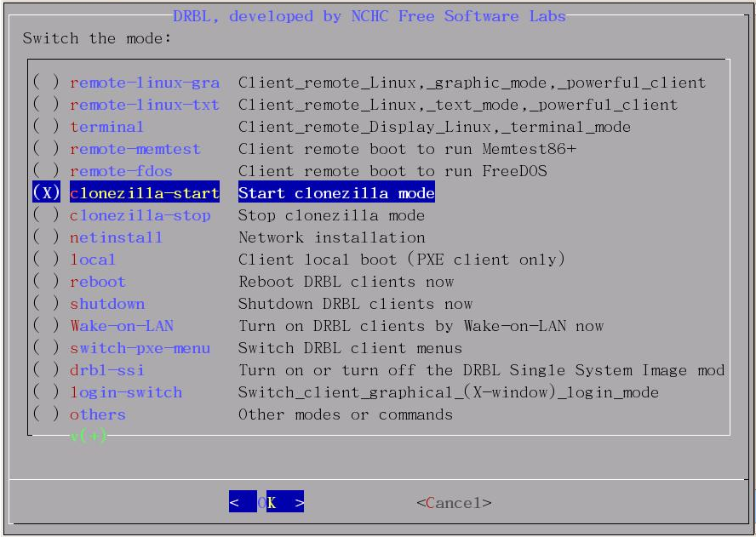The image size is (756, 537).
Task: Click the v(+) scroll-down indicator
Action: (89, 437)
